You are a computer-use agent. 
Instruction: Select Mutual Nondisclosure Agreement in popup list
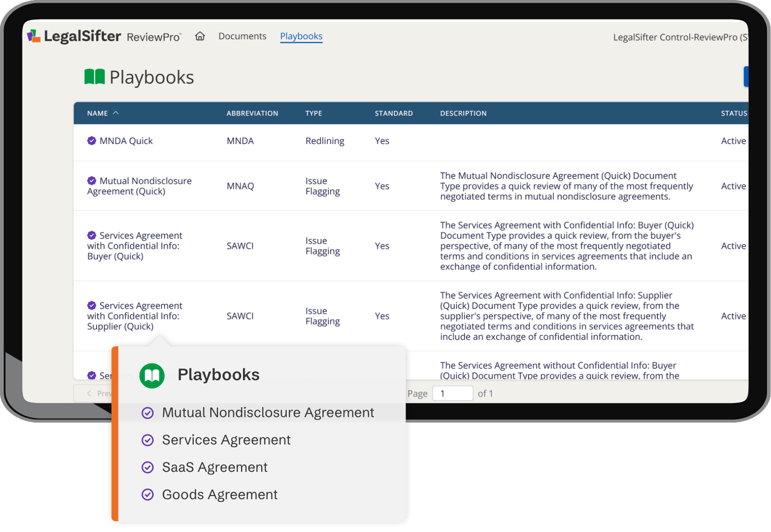coord(268,412)
